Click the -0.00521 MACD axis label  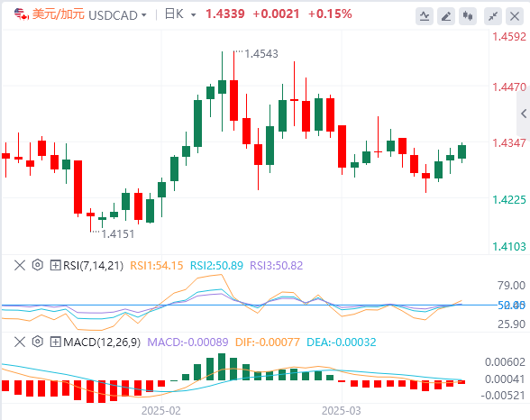(x=503, y=395)
